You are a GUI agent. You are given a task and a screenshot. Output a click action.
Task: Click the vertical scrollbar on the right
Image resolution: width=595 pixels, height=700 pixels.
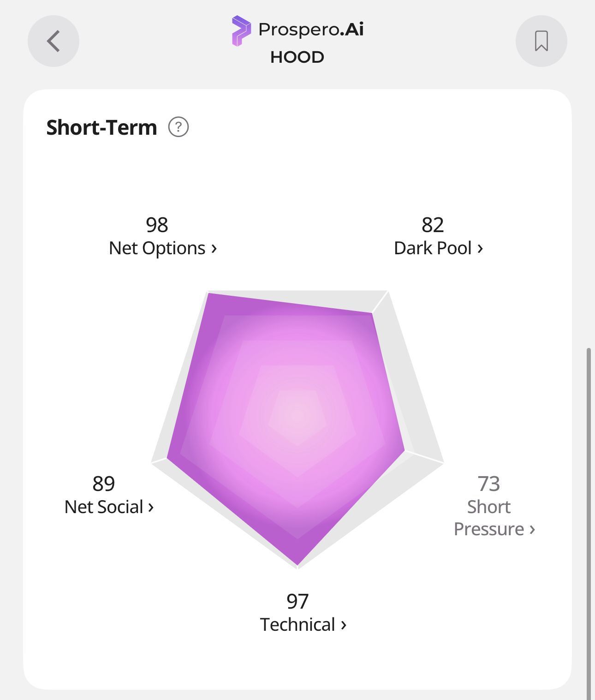pyautogui.click(x=589, y=524)
